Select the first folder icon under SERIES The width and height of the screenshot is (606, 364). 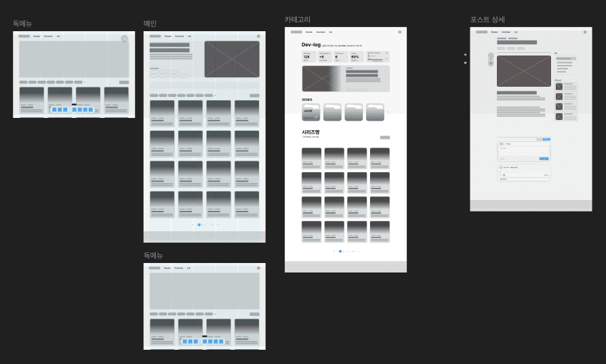(x=310, y=112)
